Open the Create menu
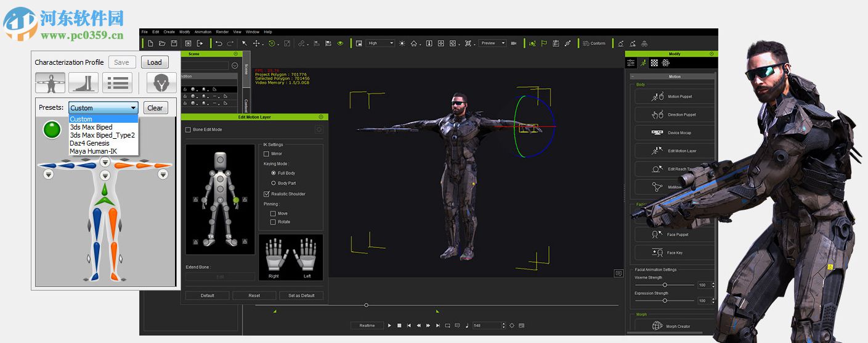This screenshot has width=868, height=343. (169, 32)
